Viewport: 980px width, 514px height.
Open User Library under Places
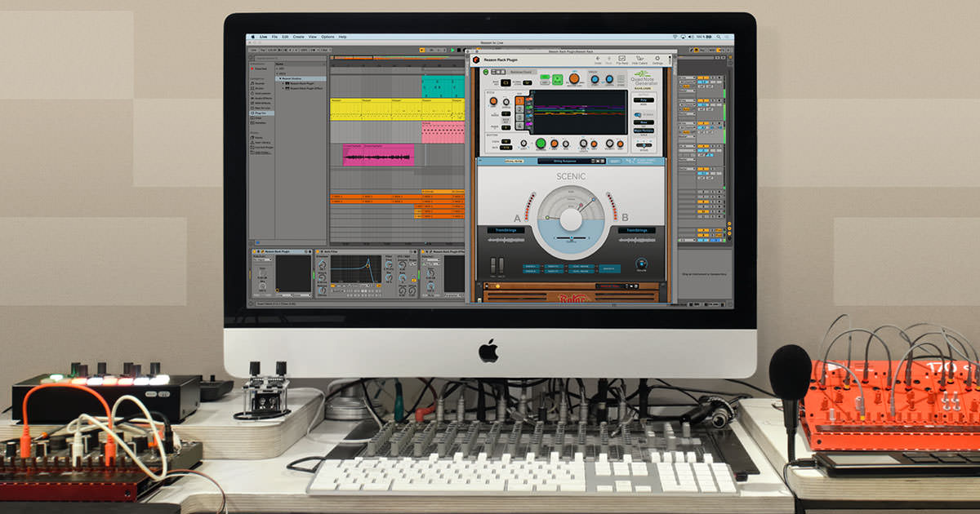pyautogui.click(x=261, y=142)
